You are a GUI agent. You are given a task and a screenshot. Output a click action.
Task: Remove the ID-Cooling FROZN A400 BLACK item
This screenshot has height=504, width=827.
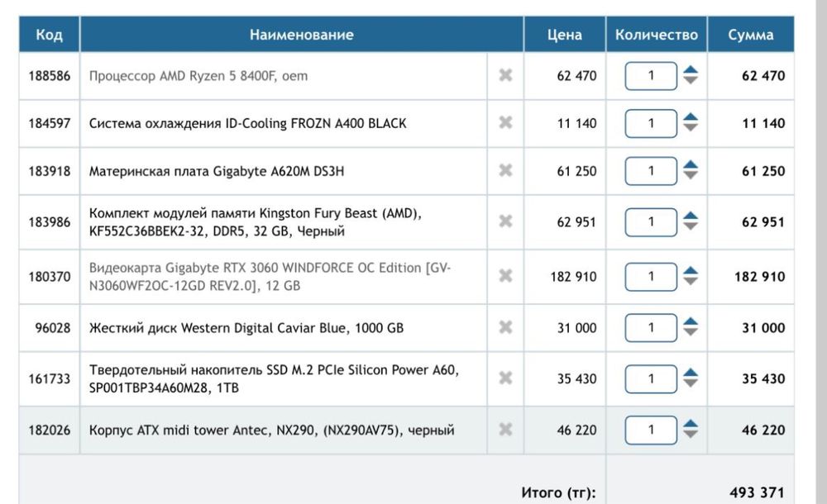505,122
